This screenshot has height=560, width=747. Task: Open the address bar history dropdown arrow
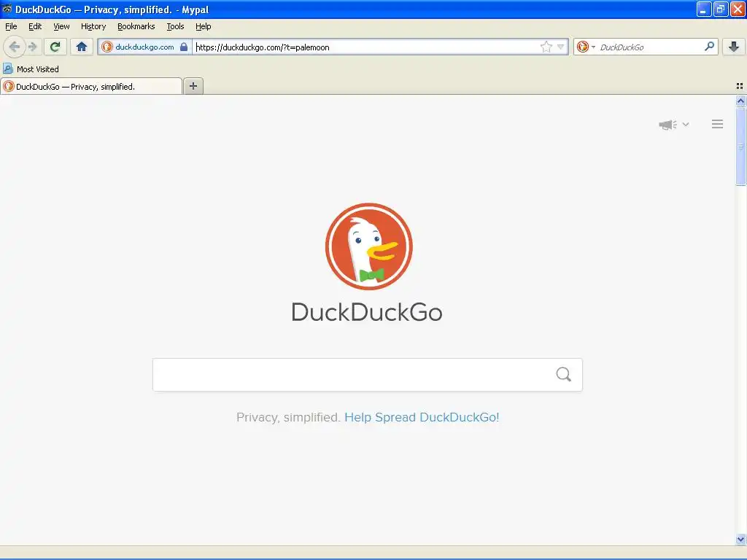click(x=561, y=47)
